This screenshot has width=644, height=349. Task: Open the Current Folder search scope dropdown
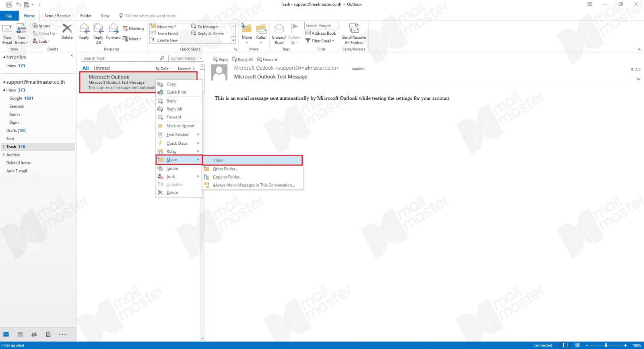coord(186,58)
